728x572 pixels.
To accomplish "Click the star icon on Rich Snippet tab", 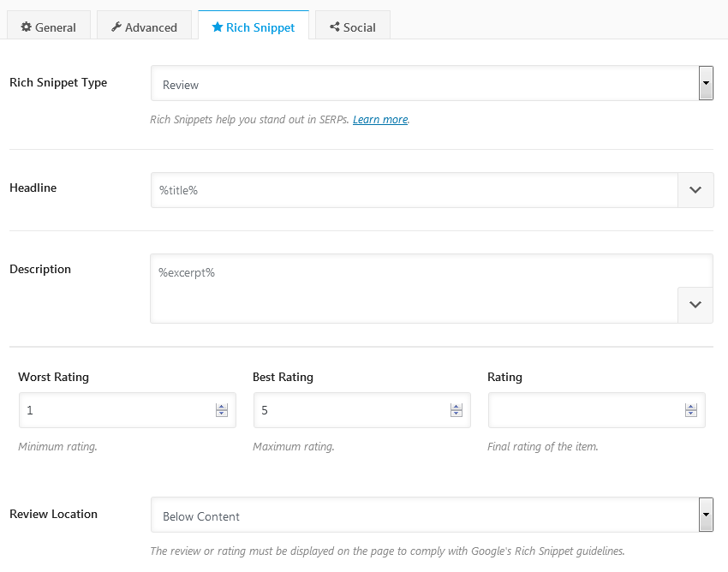I will pos(218,27).
